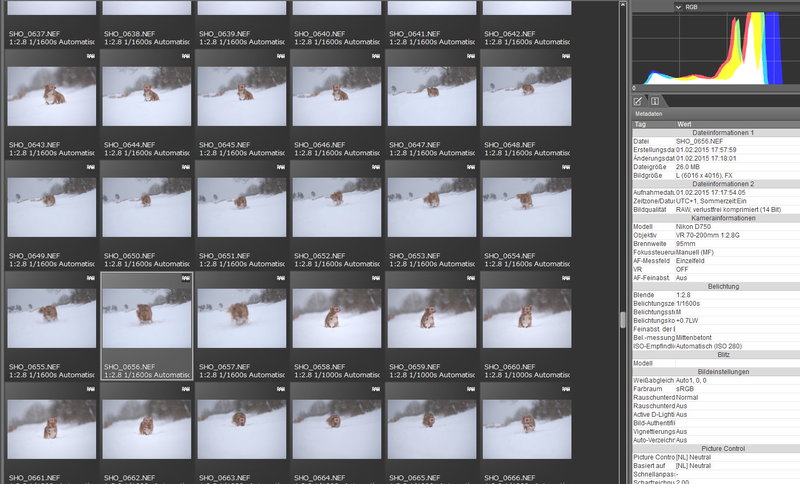Screen dimensions: 800x484
Task: Click the SHO_0642.NEF file name label
Action: [510, 34]
